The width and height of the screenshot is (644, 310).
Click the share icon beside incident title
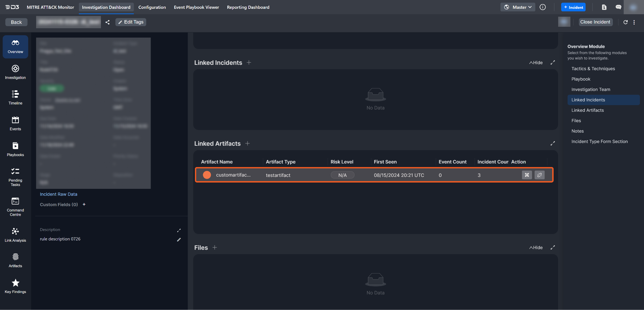[x=108, y=22]
